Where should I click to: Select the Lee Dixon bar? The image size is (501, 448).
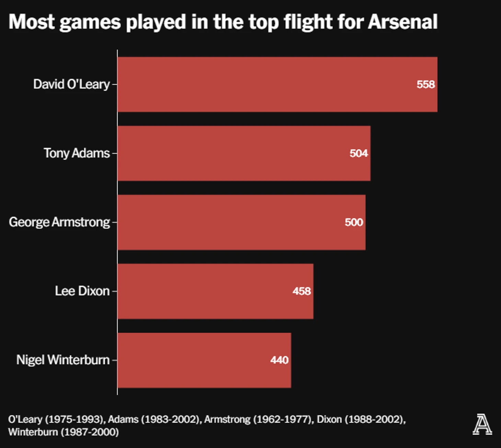pos(215,291)
